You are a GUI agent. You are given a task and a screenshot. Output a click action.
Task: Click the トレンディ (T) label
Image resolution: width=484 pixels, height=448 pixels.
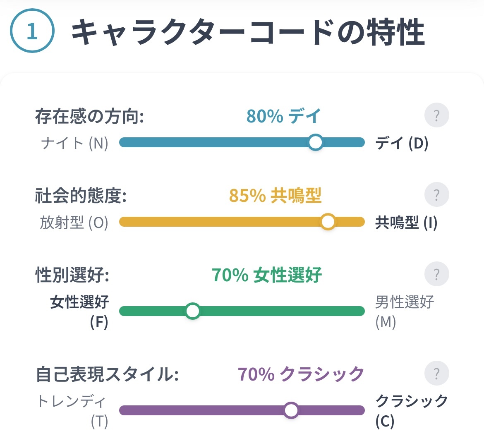pos(72,411)
